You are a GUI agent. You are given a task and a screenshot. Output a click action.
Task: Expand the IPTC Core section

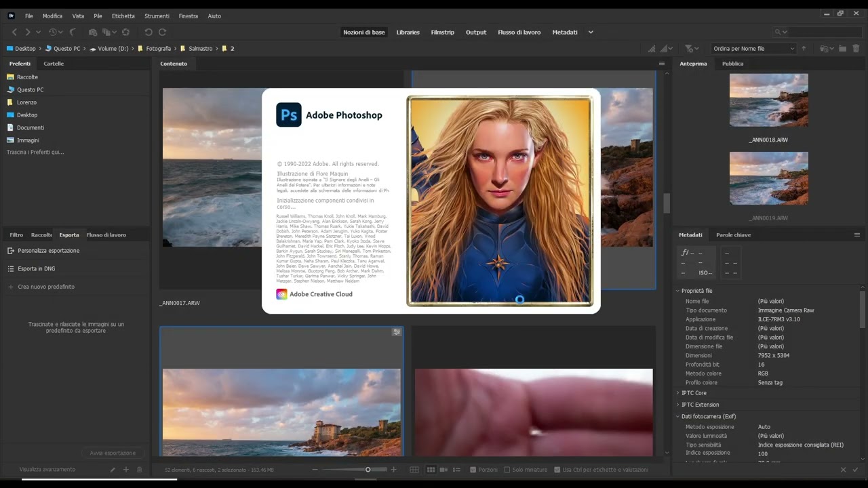click(677, 393)
